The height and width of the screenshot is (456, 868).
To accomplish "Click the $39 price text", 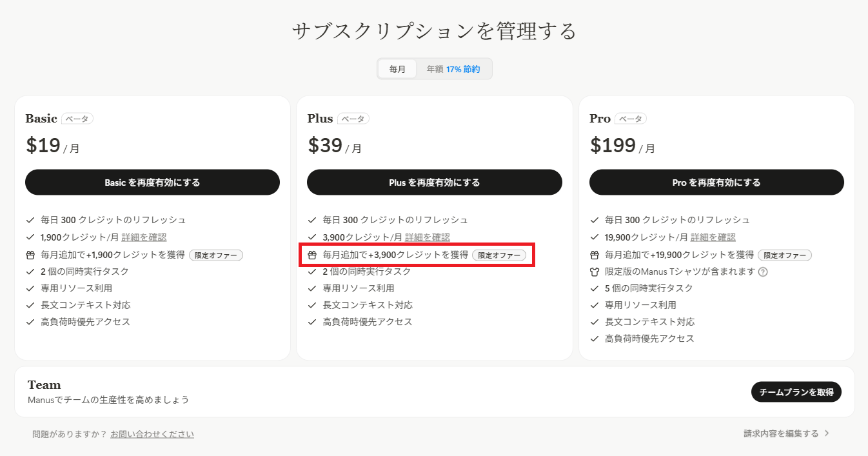I will 325,146.
